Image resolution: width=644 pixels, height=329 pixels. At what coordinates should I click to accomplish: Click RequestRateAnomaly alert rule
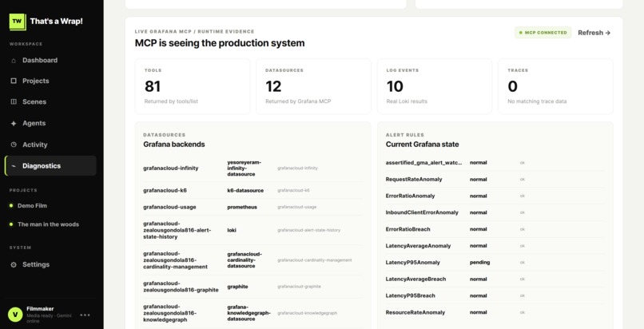click(414, 179)
